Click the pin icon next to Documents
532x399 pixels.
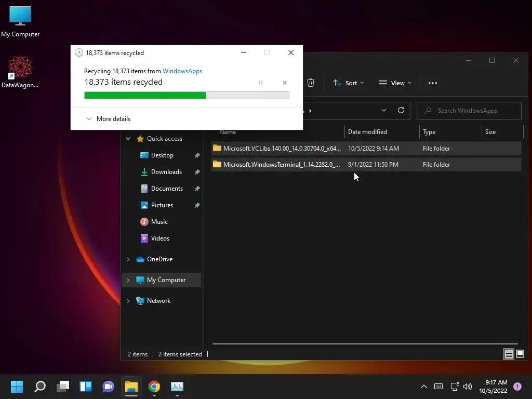point(197,189)
